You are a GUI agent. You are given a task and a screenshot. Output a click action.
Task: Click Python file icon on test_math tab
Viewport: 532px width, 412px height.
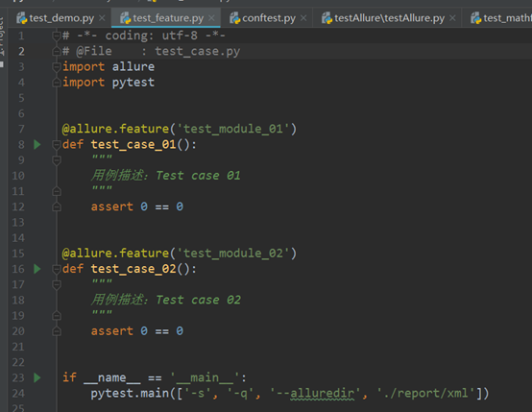(x=475, y=18)
